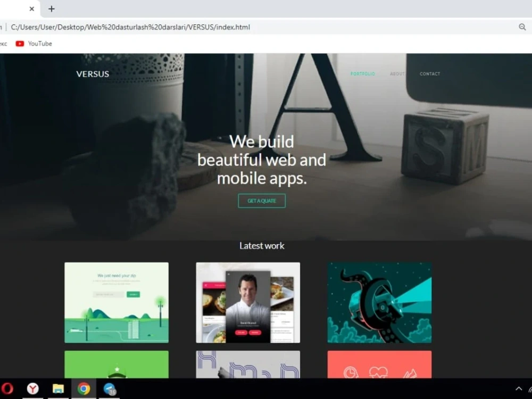Open Yandex Browser from the taskbar
Screen dimensions: 532x399
(32, 389)
